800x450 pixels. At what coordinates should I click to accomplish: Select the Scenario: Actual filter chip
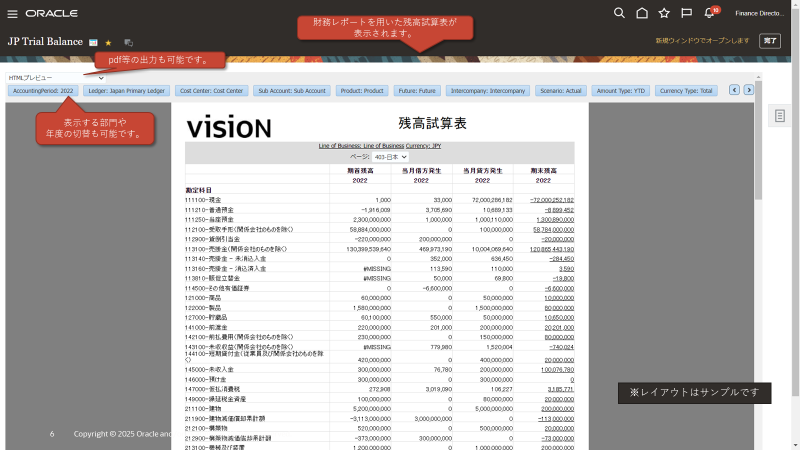click(x=561, y=91)
